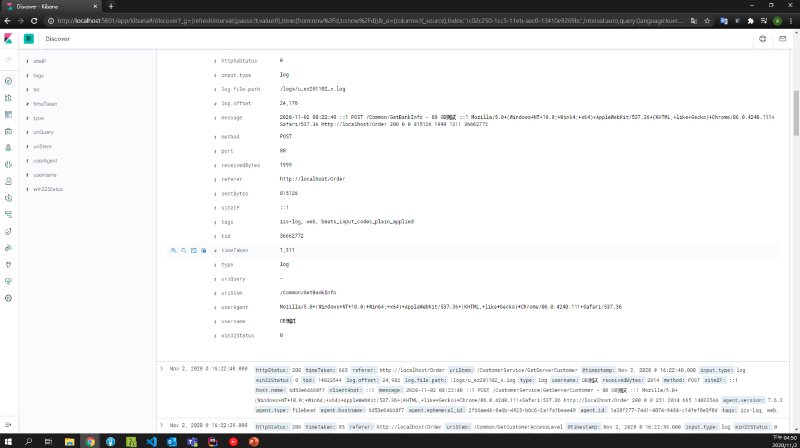Select the userAgent field in sidebar
This screenshot has width=800, height=448.
(x=45, y=159)
